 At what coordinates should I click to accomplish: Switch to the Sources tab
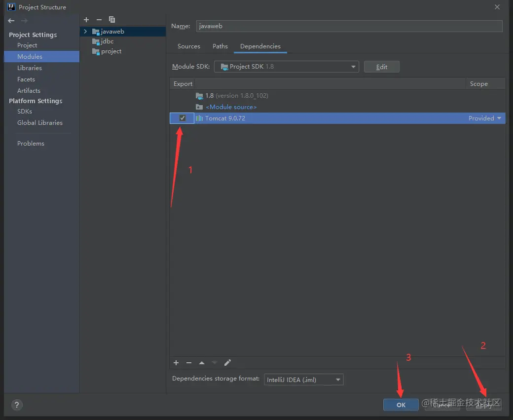point(189,46)
